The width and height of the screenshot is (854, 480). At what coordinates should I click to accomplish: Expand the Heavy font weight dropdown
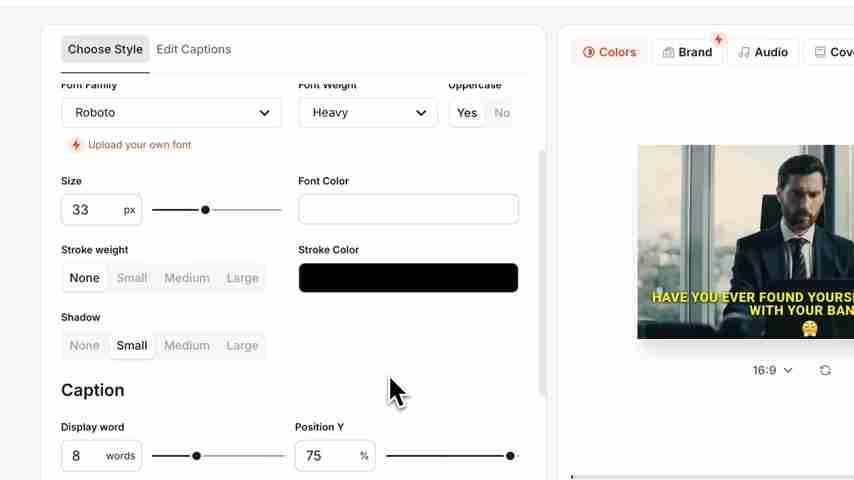click(368, 113)
